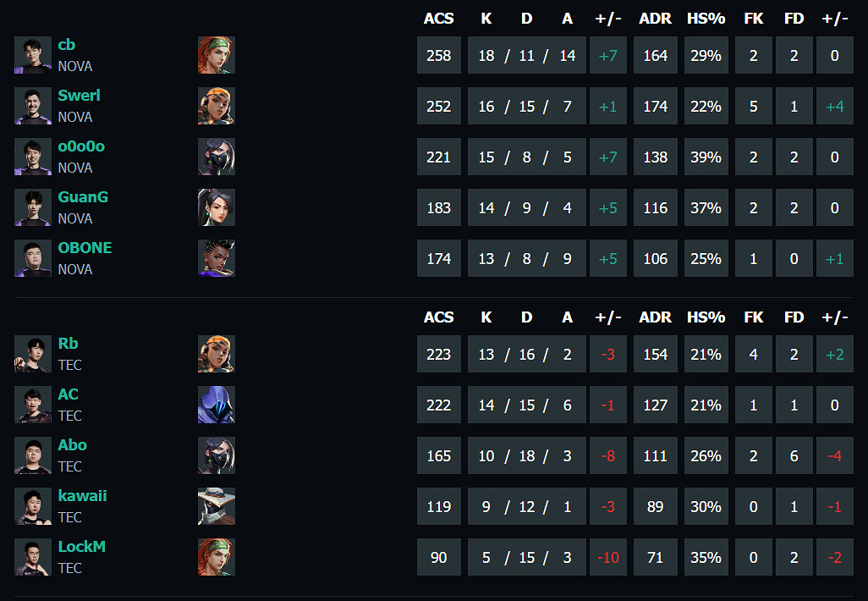The height and width of the screenshot is (601, 868).
Task: Click cb's Skye agent icon
Action: click(x=217, y=55)
